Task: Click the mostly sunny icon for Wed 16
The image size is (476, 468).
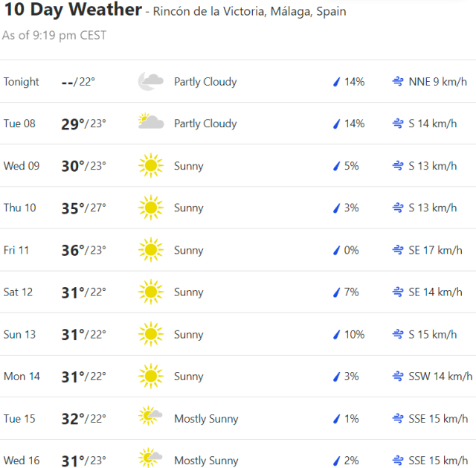Action: point(151,460)
